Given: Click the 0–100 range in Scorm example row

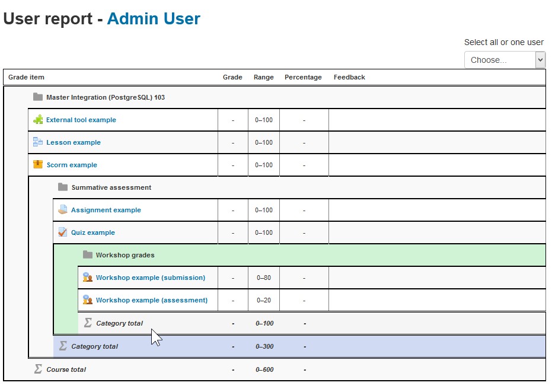Looking at the screenshot, I should tap(264, 165).
